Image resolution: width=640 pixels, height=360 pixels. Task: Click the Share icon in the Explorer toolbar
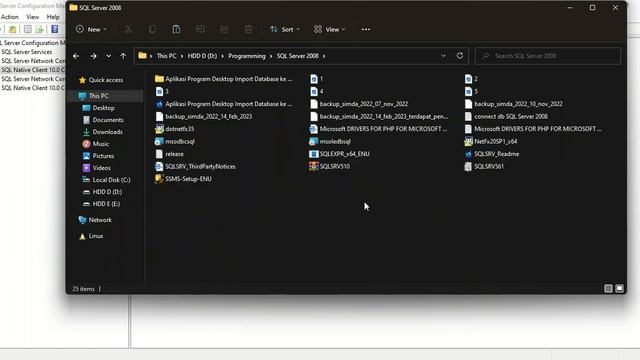[224, 29]
